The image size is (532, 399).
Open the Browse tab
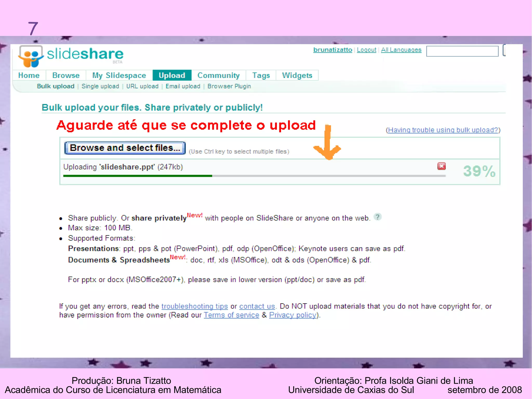tap(66, 75)
